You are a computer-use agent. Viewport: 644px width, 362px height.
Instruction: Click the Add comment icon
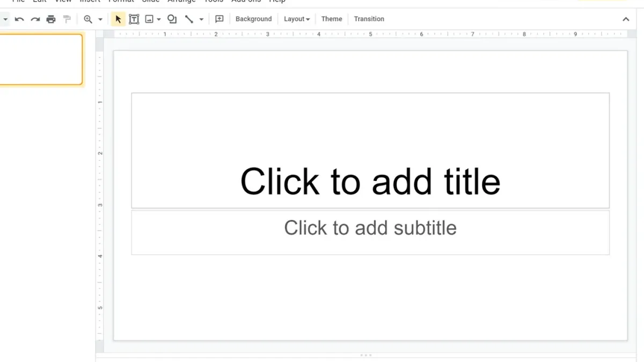pos(219,19)
